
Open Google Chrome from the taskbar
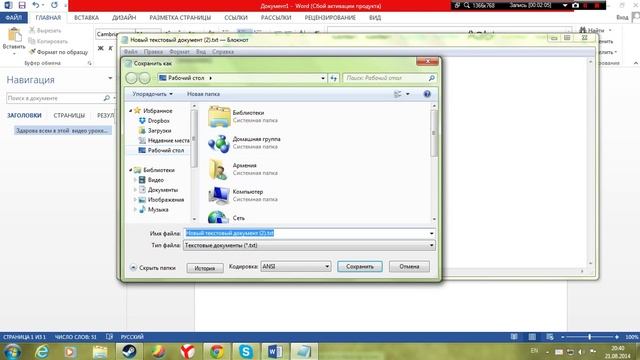pos(217,351)
